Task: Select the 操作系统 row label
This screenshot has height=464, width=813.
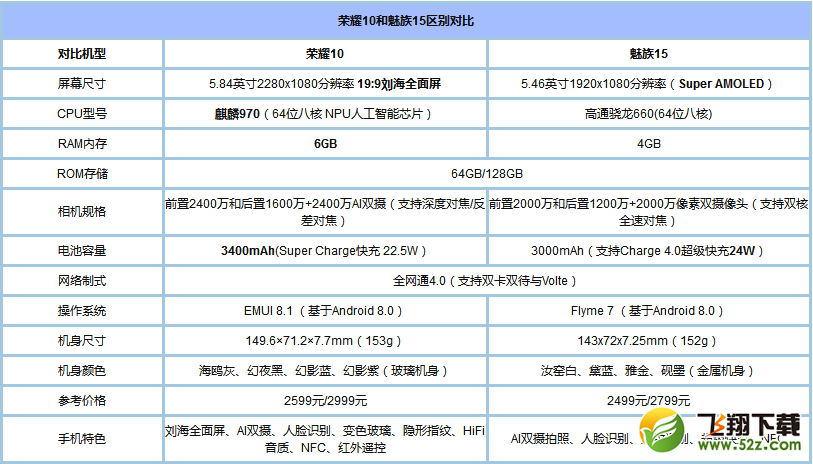Action: click(x=82, y=311)
